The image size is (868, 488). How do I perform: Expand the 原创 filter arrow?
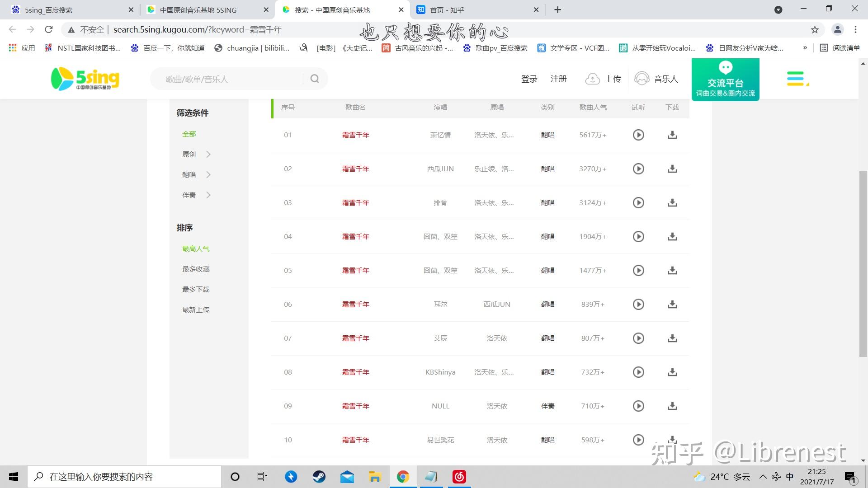click(208, 154)
